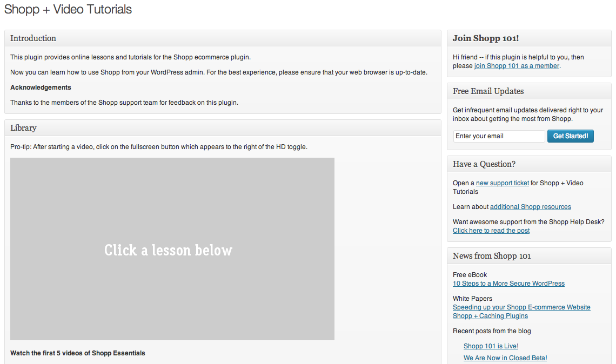The image size is (616, 364).
Task: Click 'Want awesome support from the Shopp Help Desk?' text
Action: 528,222
